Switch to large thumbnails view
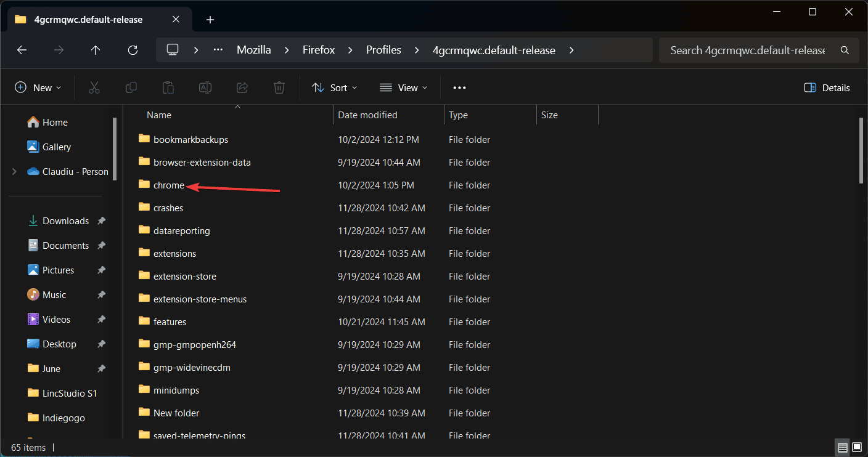 click(x=856, y=447)
